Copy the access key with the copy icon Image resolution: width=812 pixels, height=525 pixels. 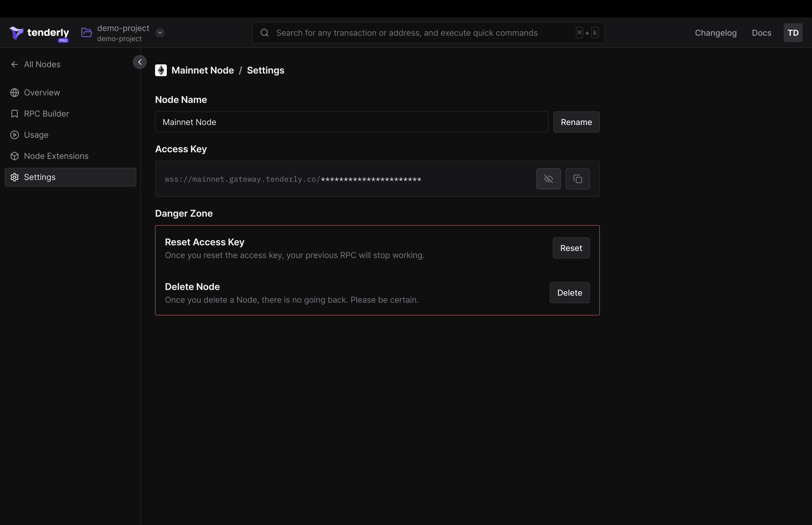[x=578, y=179]
